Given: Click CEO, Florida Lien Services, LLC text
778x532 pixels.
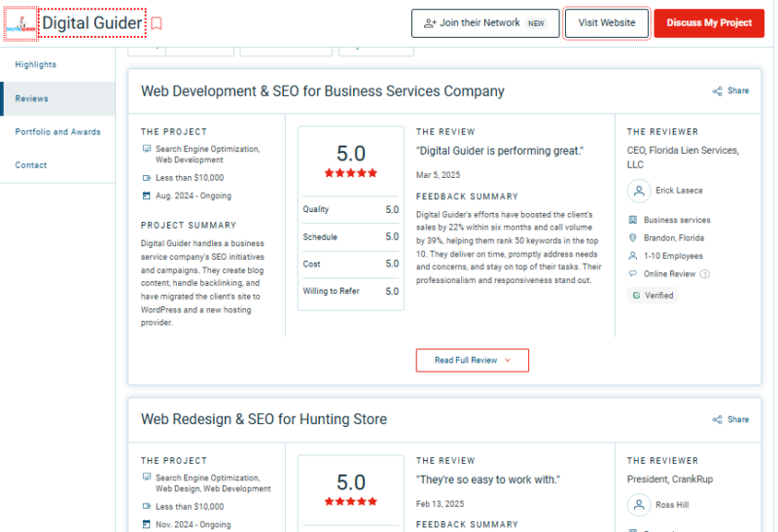Looking at the screenshot, I should [683, 158].
